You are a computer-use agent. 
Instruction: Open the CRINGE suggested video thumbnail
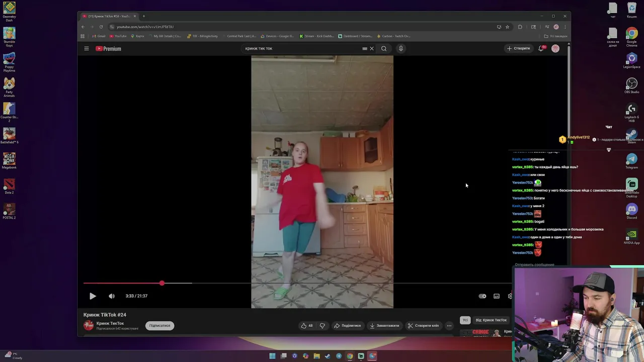[x=480, y=332]
